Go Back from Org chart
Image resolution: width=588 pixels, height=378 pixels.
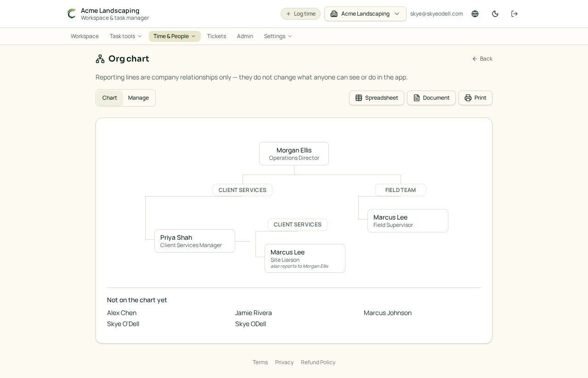[482, 59]
